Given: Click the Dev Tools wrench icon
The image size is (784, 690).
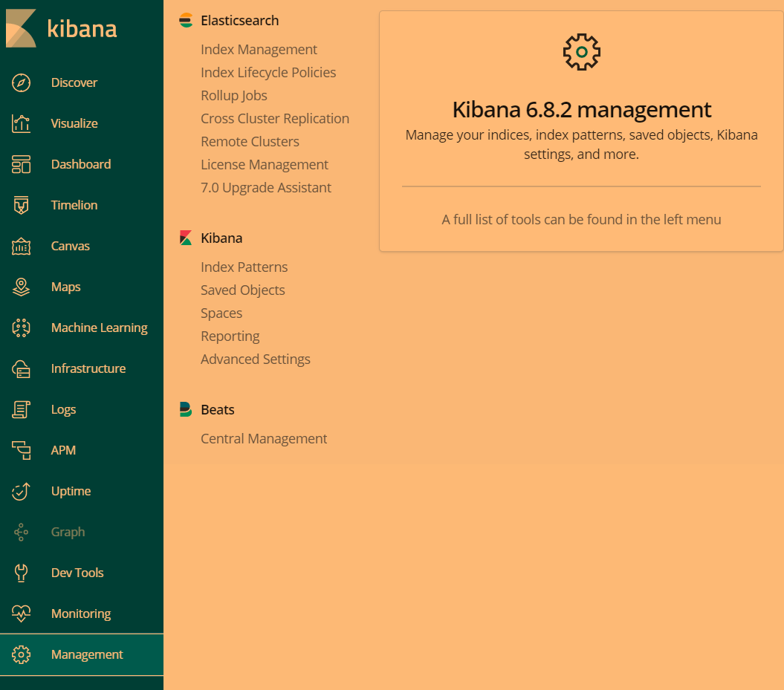Looking at the screenshot, I should pos(21,573).
